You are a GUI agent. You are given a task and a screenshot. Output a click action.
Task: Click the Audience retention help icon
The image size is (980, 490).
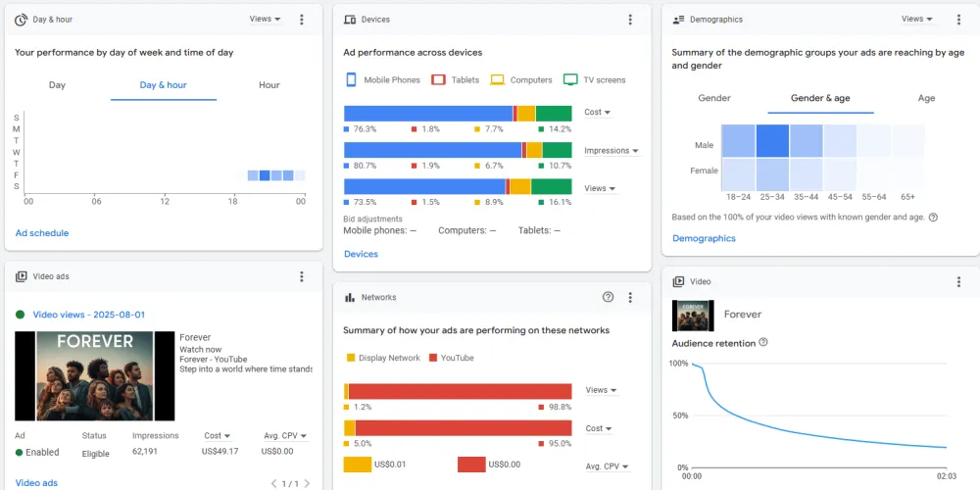(x=763, y=343)
